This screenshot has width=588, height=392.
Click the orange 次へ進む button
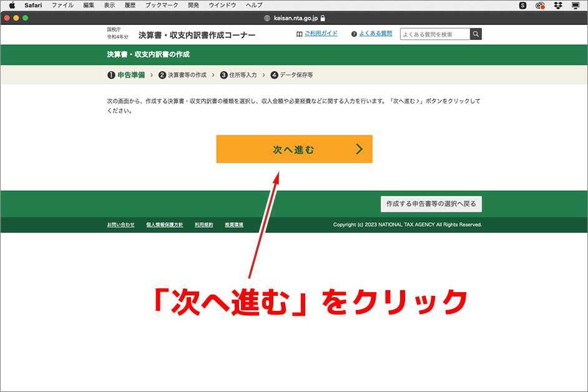(295, 149)
